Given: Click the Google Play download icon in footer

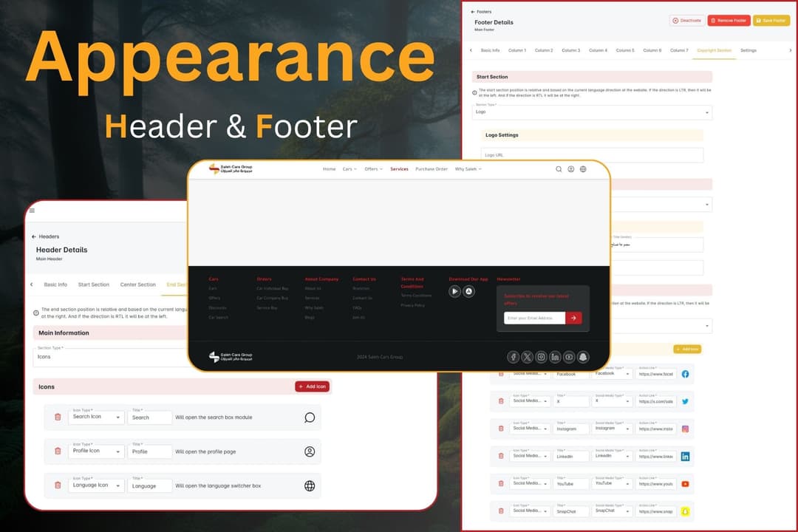Looking at the screenshot, I should pyautogui.click(x=455, y=291).
